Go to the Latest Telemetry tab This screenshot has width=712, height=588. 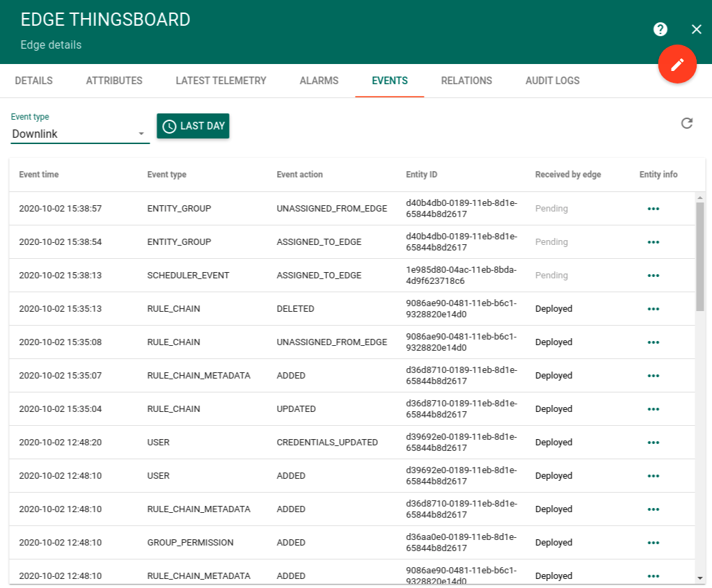(x=221, y=81)
